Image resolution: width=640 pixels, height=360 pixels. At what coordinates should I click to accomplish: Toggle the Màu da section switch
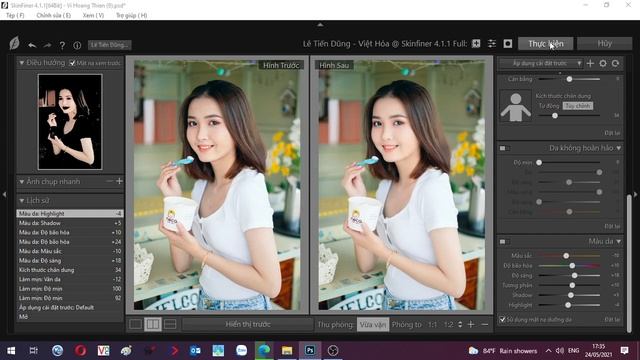504,242
